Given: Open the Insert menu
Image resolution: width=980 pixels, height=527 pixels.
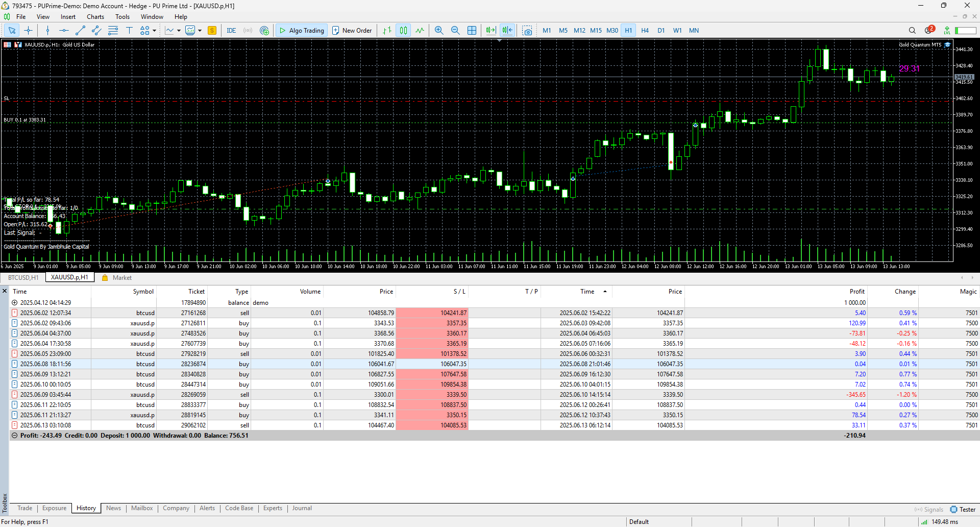Looking at the screenshot, I should tap(68, 17).
